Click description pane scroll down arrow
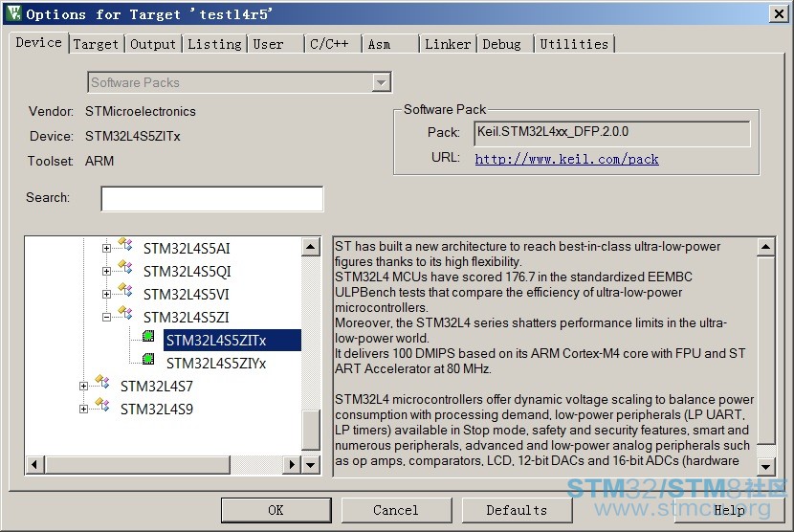This screenshot has height=532, width=794. point(765,467)
